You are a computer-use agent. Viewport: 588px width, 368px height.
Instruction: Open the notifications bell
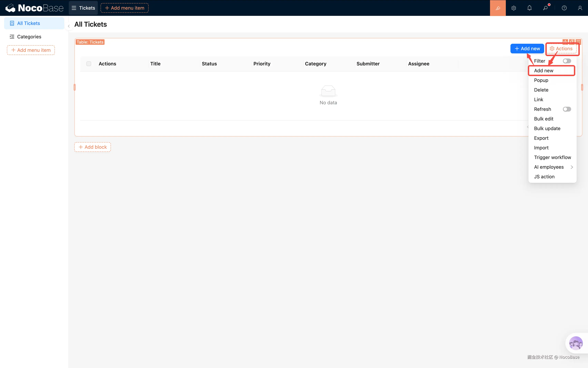coord(529,8)
